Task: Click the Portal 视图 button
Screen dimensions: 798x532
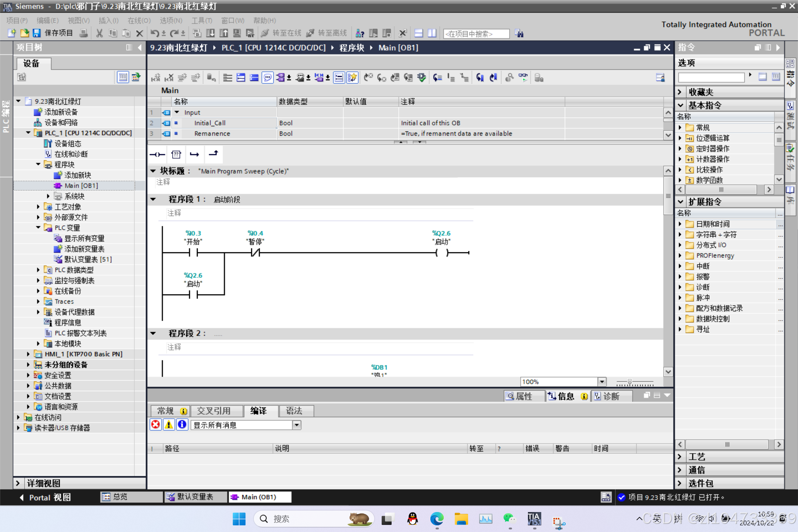Action: point(45,497)
